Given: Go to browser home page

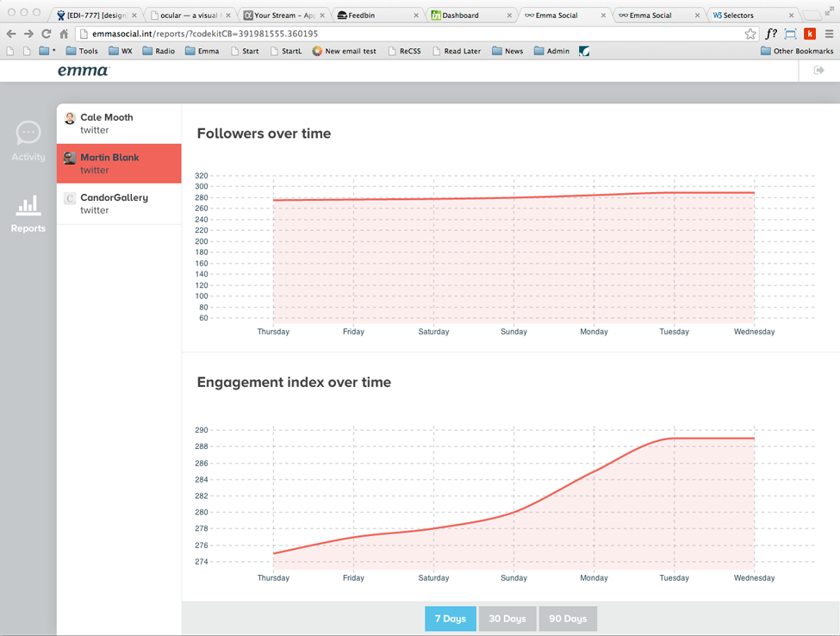Looking at the screenshot, I should [64, 34].
